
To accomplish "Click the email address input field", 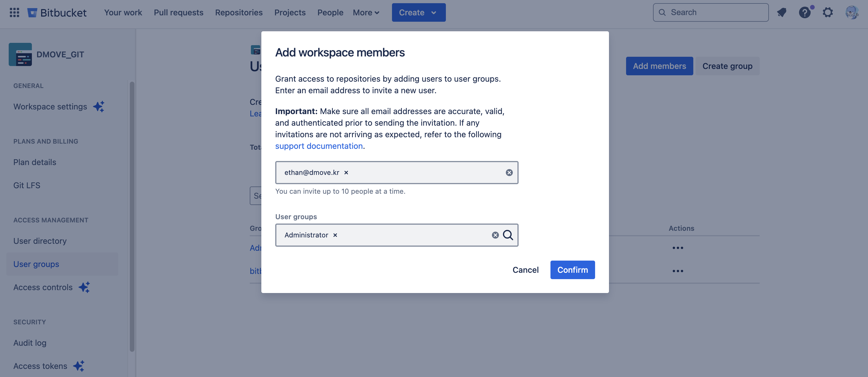I will 424,173.
